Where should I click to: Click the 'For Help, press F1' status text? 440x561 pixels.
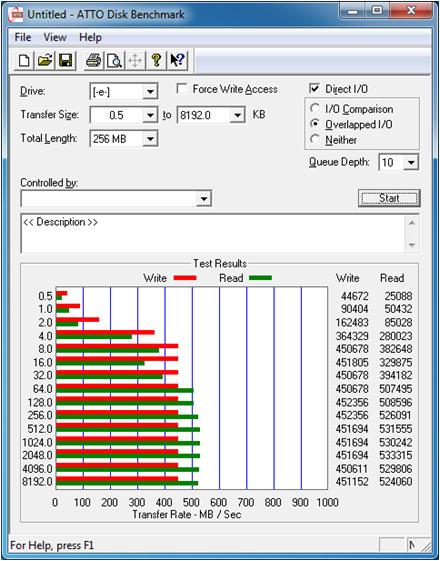(x=51, y=546)
